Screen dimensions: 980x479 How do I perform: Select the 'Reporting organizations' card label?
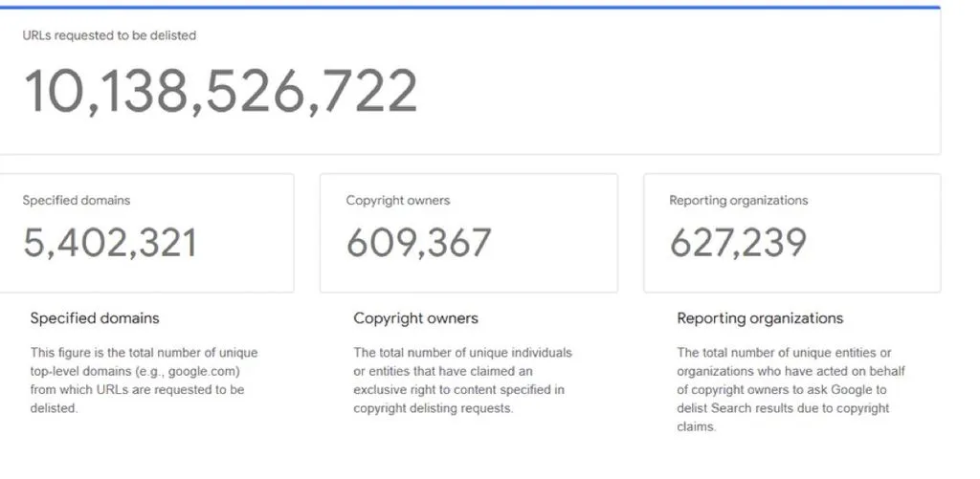739,201
